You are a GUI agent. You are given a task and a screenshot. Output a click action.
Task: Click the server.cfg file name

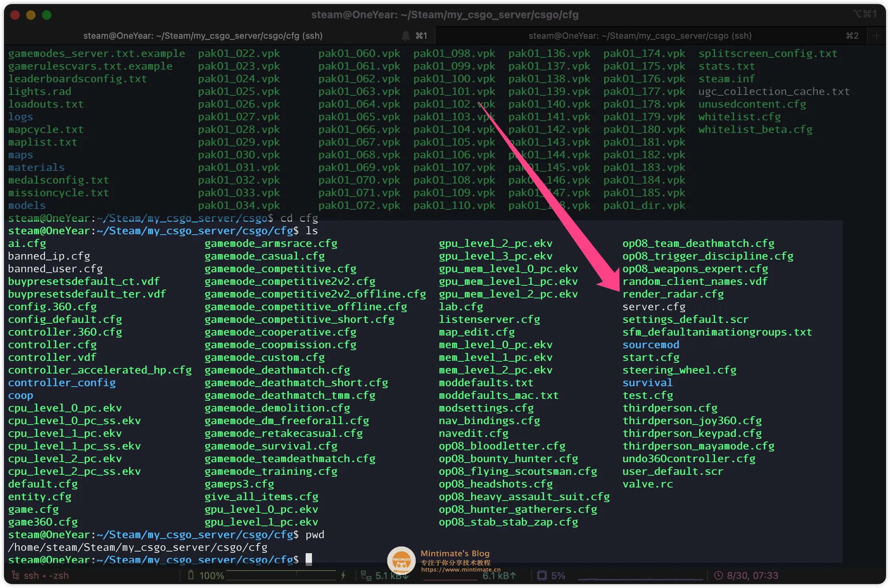pos(654,307)
